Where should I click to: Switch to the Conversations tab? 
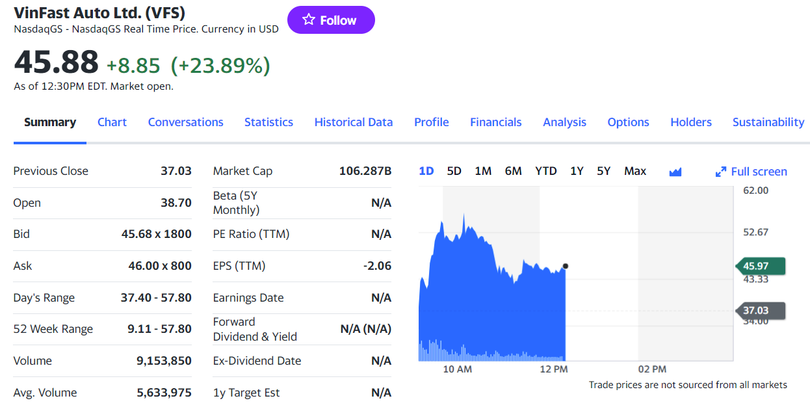[185, 122]
